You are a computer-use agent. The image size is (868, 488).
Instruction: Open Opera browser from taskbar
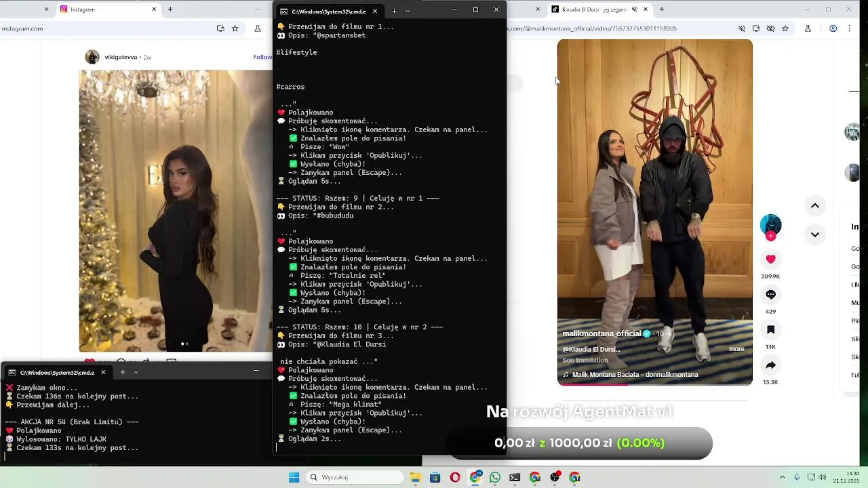click(x=455, y=477)
